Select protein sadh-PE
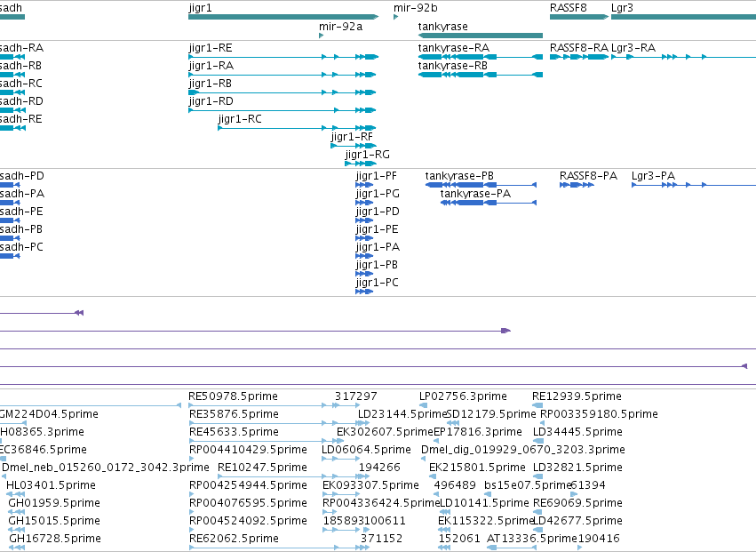756x552 pixels. point(10,220)
